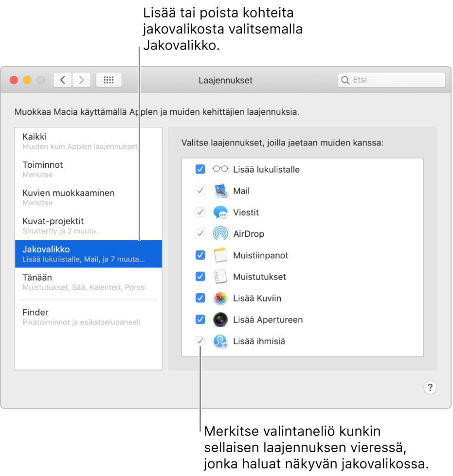
Task: Click the Lisää Apertureen label
Action: click(268, 320)
